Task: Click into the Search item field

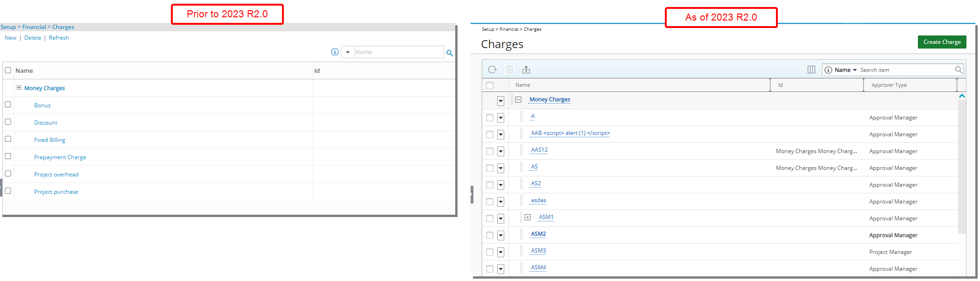Action: tap(906, 70)
